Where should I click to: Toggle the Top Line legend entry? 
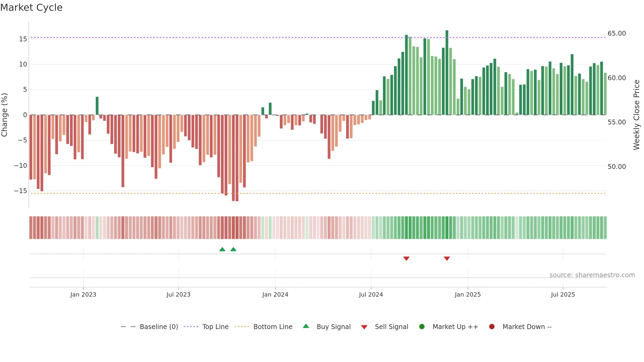[206, 327]
